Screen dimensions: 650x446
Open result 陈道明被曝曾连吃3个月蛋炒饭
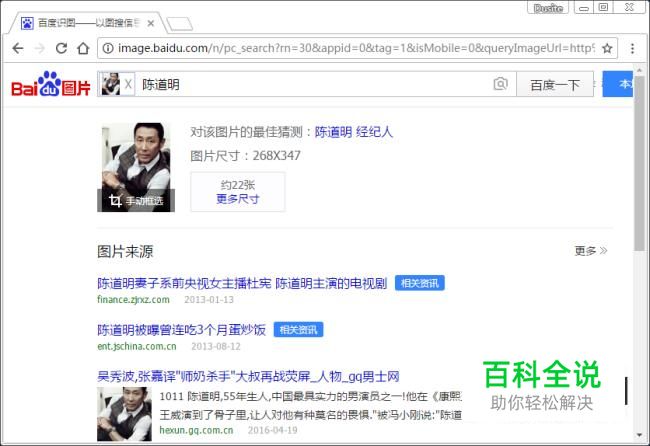tap(182, 330)
